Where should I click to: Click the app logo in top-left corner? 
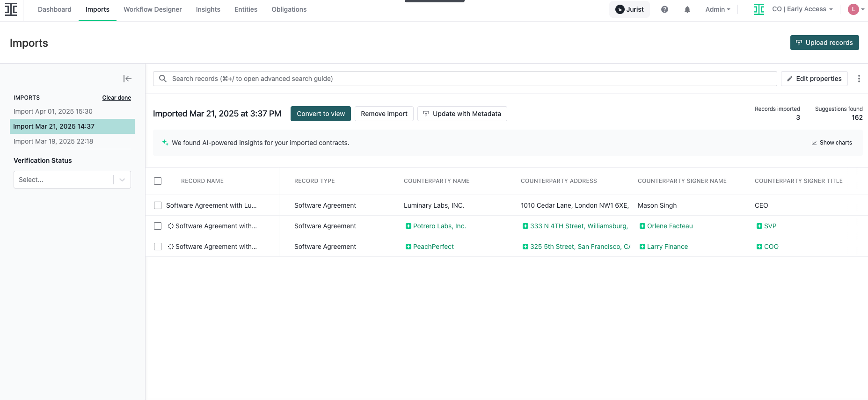tap(11, 9)
